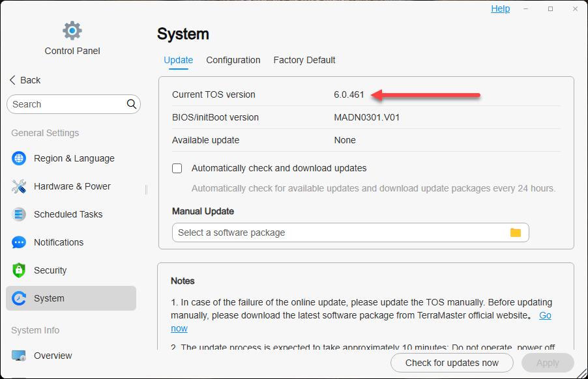Open Hardware & Power tools icon

tap(19, 186)
